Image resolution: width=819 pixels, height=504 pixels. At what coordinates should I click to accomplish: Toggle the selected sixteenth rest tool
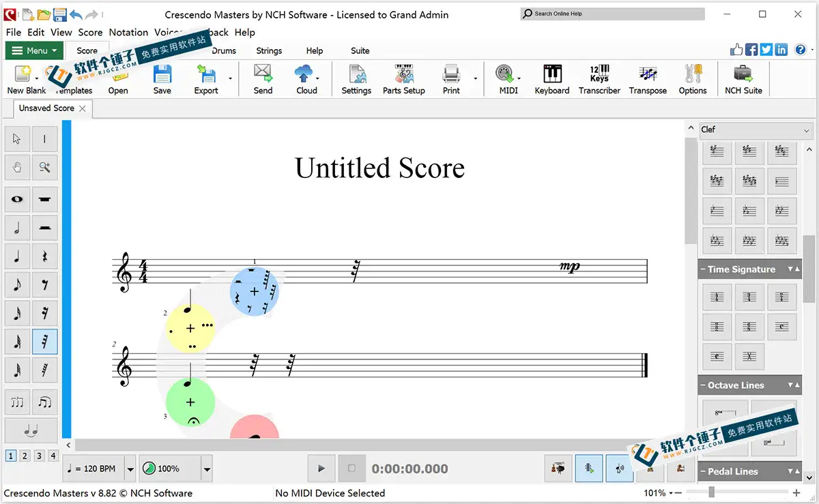point(45,341)
